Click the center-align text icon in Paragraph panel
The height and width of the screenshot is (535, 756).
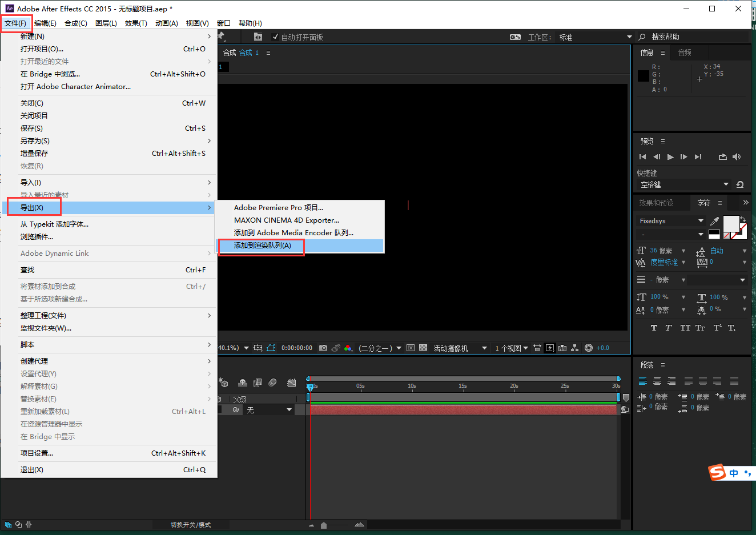coord(657,381)
